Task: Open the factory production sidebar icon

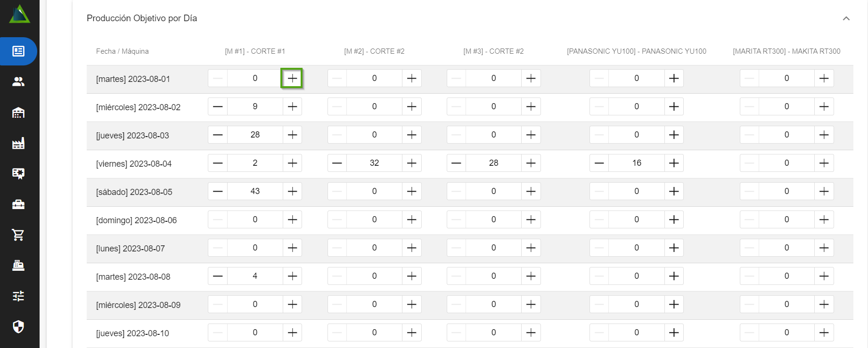Action: [x=18, y=143]
